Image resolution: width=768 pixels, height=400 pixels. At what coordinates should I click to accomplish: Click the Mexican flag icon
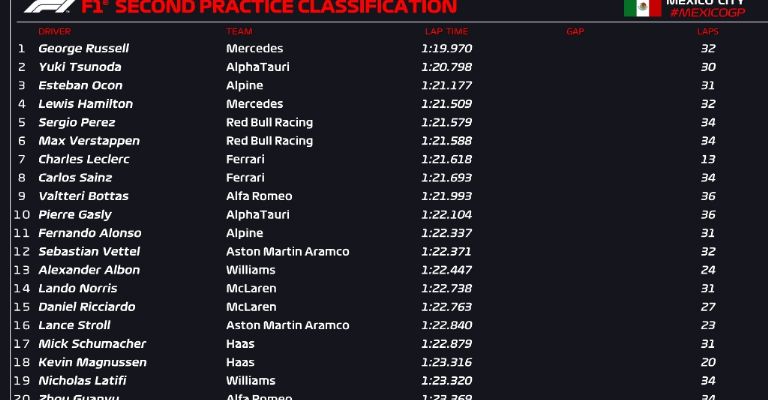pos(643,8)
